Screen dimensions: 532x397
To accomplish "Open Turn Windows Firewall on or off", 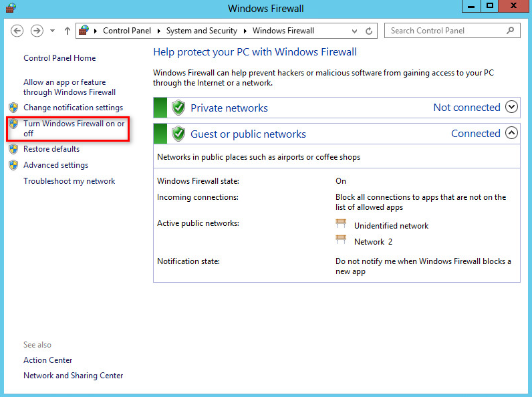I will (74, 128).
